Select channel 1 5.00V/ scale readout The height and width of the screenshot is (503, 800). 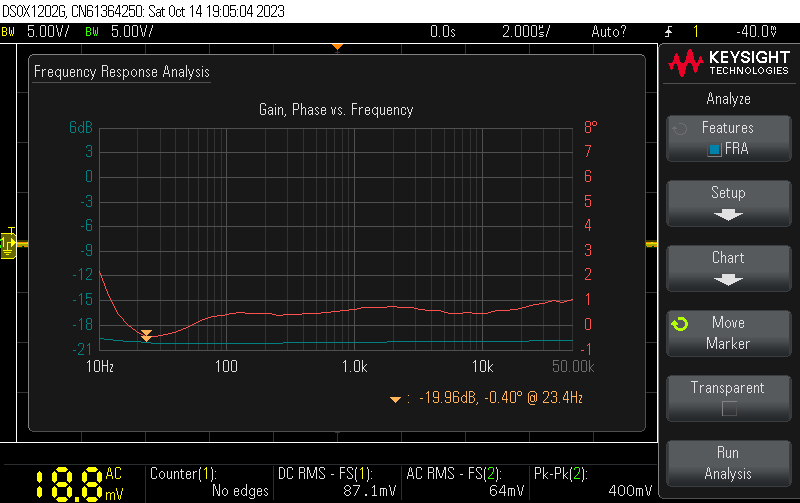pyautogui.click(x=48, y=32)
